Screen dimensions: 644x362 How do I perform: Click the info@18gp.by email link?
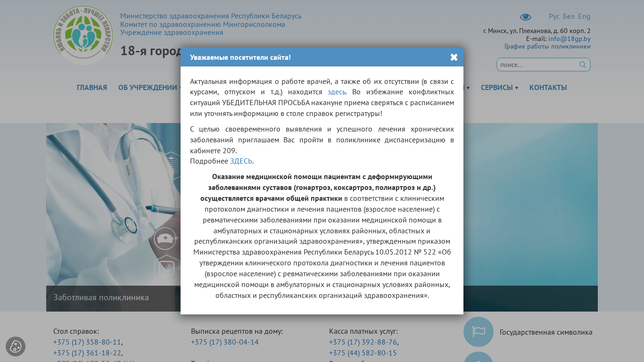[570, 39]
